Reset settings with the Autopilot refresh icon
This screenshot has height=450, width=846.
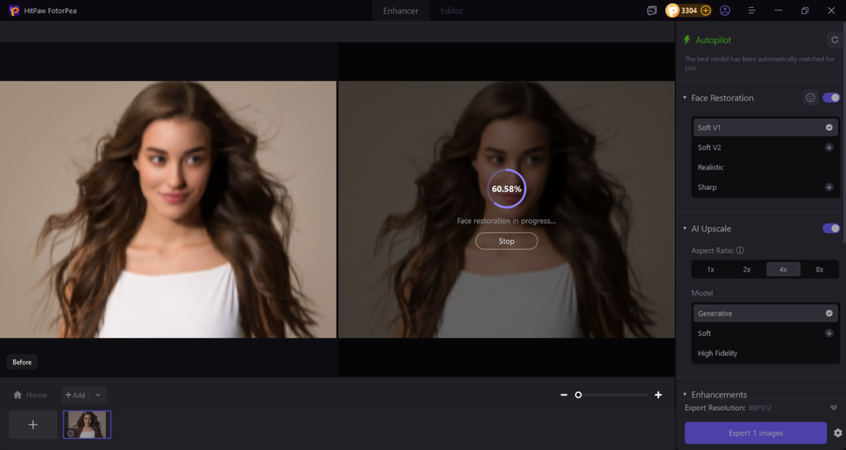coord(834,40)
